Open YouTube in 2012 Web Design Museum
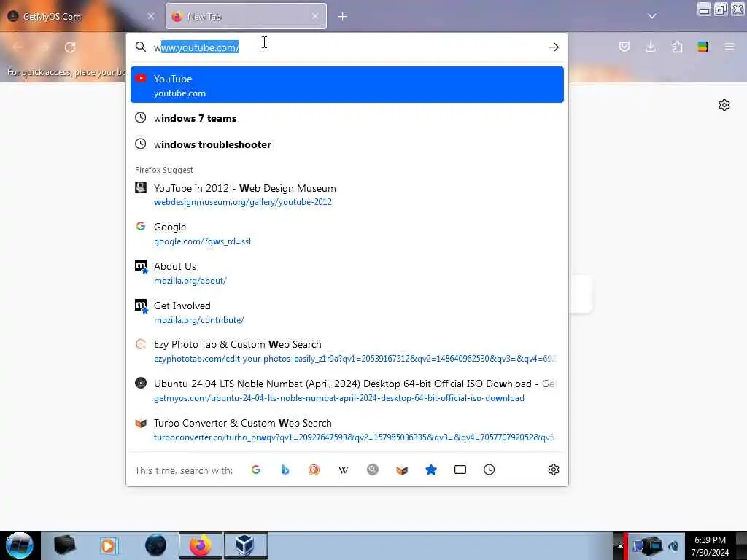The height and width of the screenshot is (560, 747). coord(347,195)
